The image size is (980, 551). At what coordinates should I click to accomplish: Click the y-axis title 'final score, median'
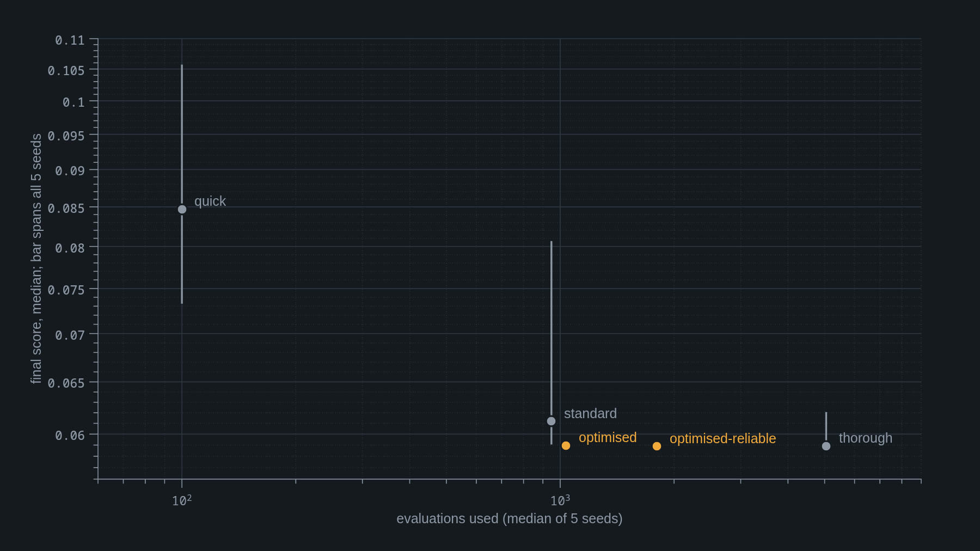pos(36,259)
